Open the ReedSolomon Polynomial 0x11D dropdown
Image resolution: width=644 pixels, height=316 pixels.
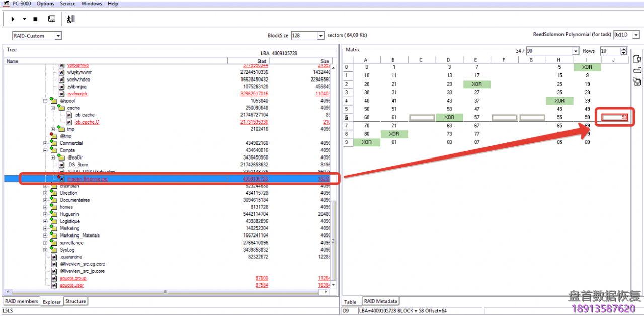pyautogui.click(x=636, y=35)
